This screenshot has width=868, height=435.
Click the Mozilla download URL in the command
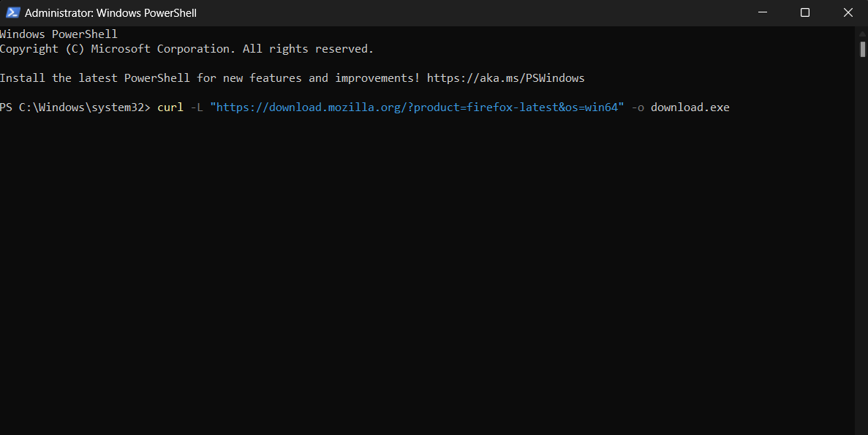pos(417,107)
